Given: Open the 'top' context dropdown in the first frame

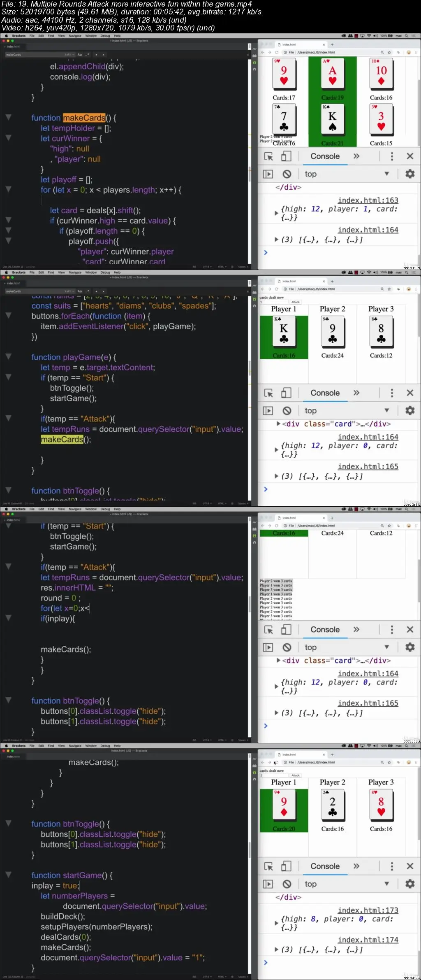Looking at the screenshot, I should [x=347, y=174].
